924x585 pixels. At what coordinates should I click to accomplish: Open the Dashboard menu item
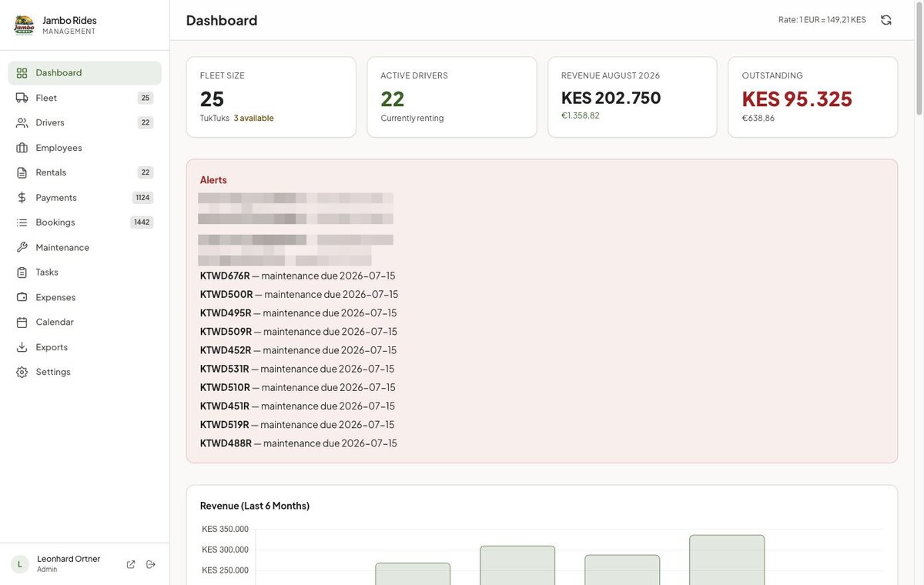coord(85,73)
